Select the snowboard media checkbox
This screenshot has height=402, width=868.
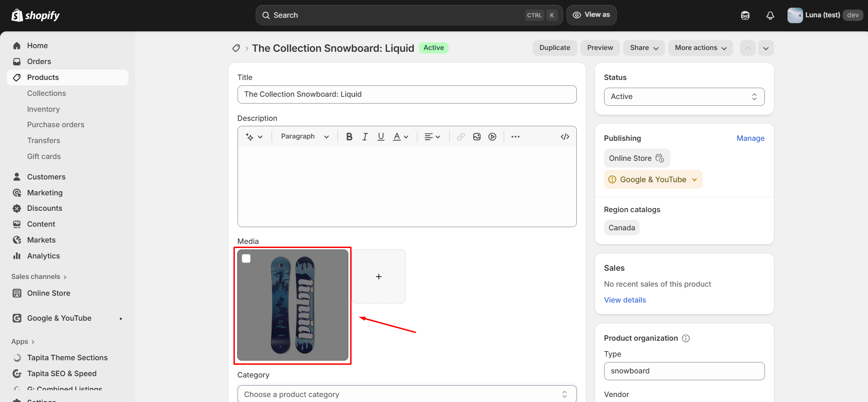246,258
